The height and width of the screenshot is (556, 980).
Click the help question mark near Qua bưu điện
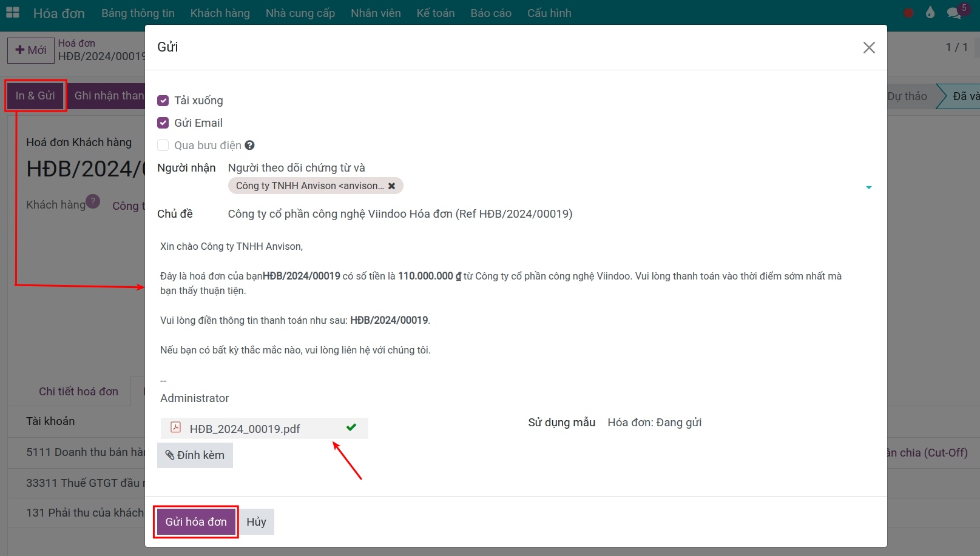tap(249, 145)
